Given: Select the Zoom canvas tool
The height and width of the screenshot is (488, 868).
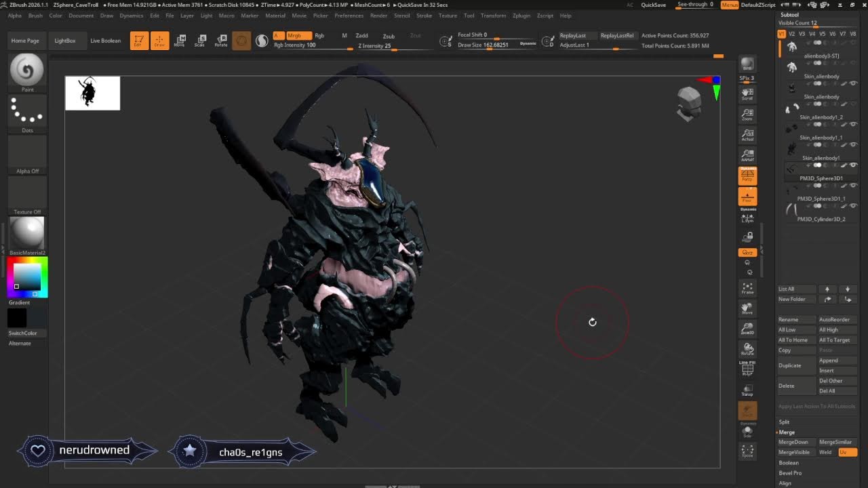Looking at the screenshot, I should (x=747, y=114).
